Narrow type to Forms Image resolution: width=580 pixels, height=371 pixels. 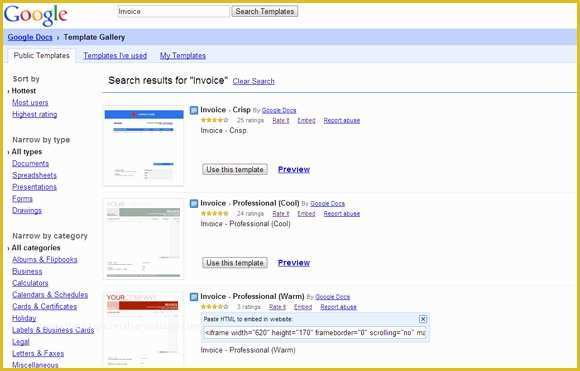tap(22, 199)
